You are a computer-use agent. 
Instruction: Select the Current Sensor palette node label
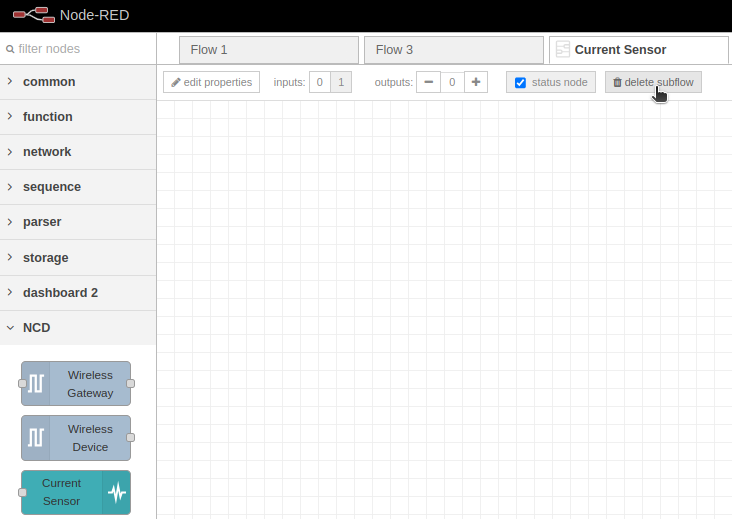62,492
